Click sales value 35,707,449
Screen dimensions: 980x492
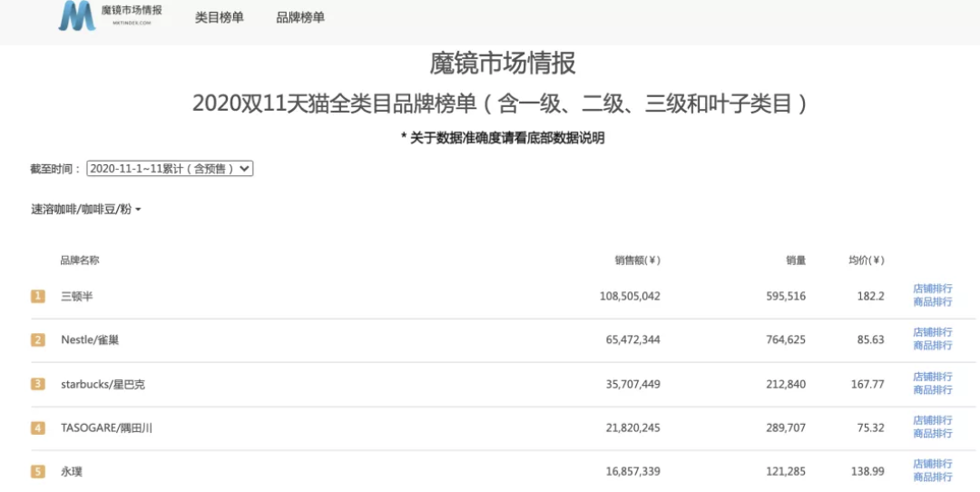pyautogui.click(x=633, y=384)
